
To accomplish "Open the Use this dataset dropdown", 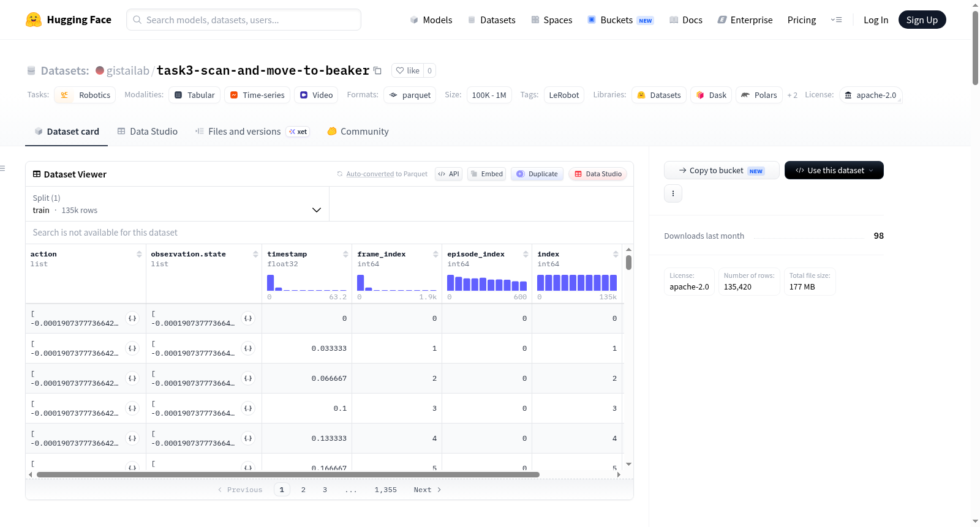I will click(x=834, y=170).
